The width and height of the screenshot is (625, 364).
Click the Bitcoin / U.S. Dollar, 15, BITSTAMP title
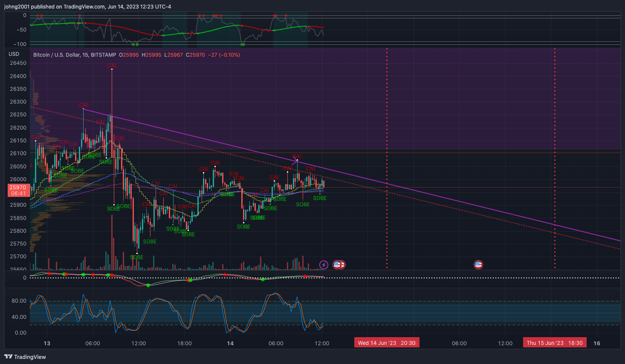pos(75,55)
